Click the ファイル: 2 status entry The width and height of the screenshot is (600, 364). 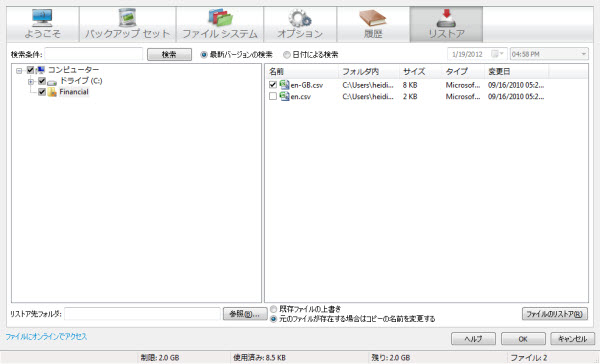529,358
